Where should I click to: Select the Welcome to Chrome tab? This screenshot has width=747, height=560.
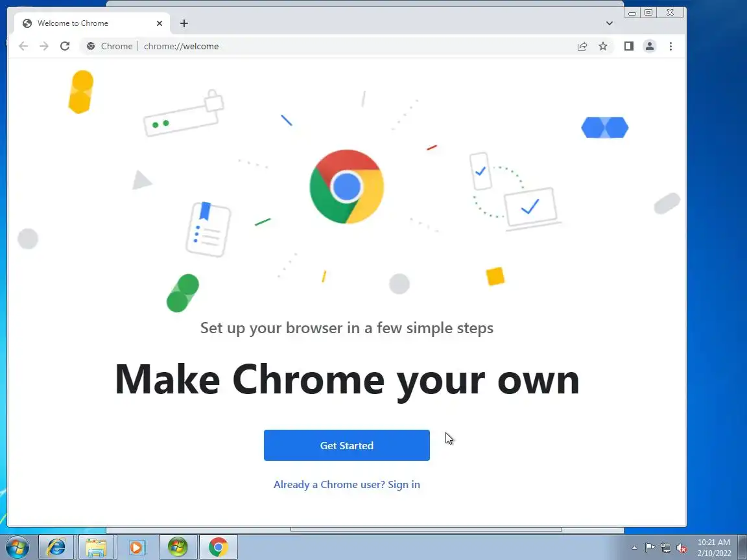(x=92, y=23)
